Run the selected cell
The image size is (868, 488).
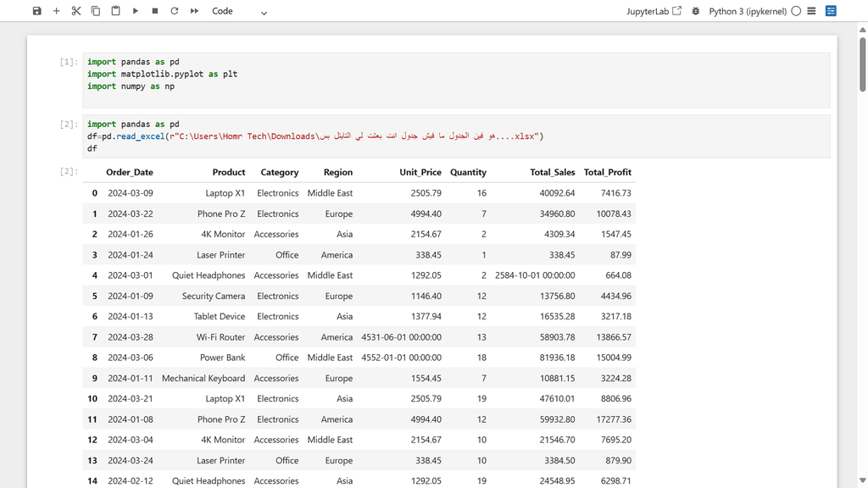tap(136, 11)
